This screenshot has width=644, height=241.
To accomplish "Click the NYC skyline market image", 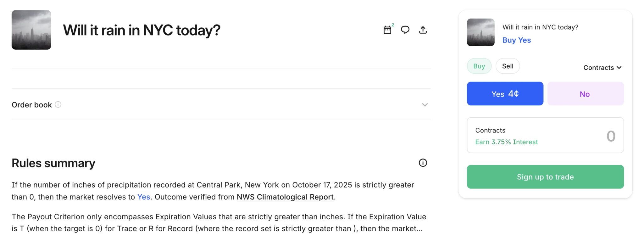I will (x=31, y=30).
